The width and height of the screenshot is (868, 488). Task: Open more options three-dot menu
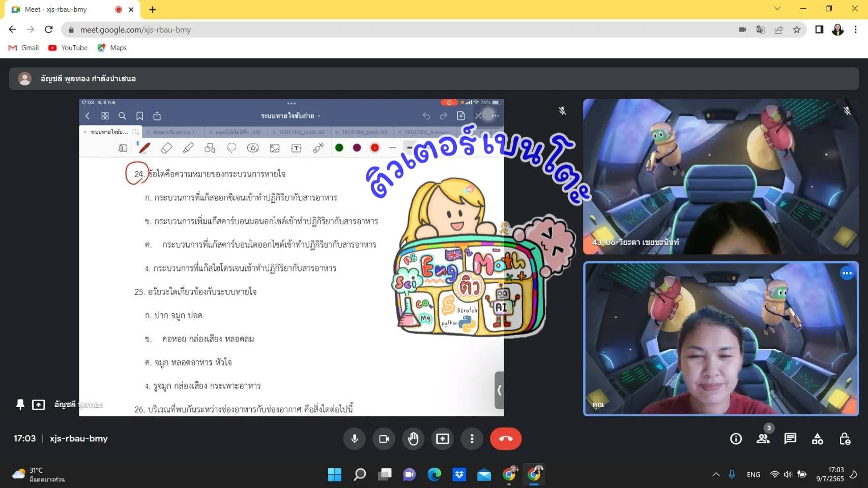(x=472, y=439)
